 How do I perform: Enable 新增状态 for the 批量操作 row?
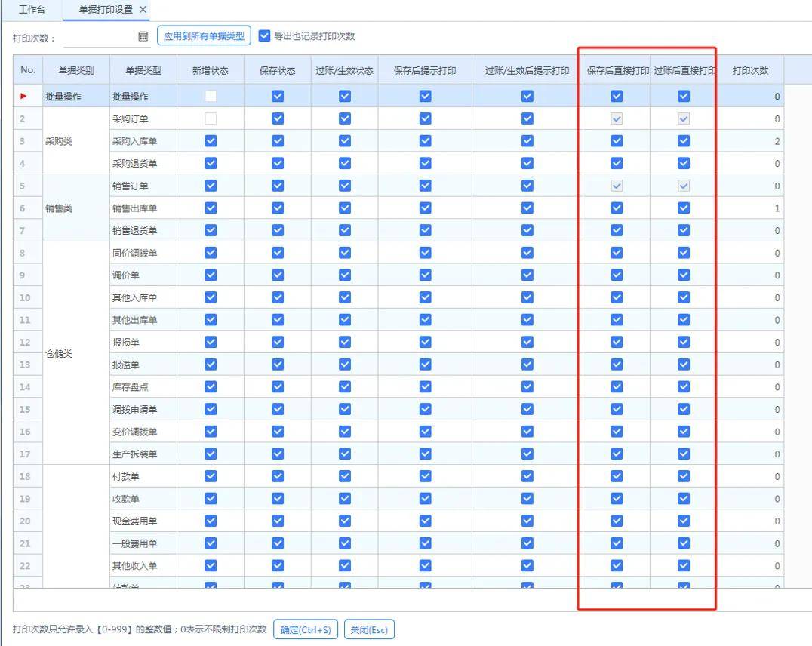(x=210, y=96)
